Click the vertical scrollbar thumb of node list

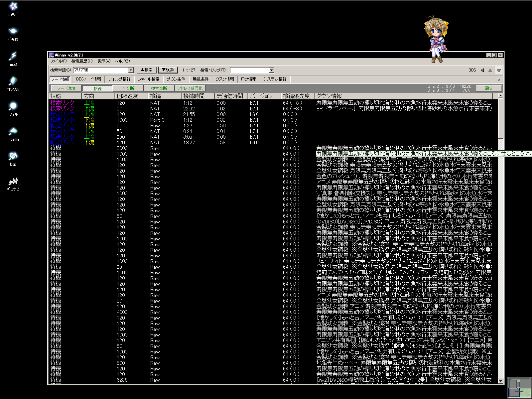coord(500,118)
